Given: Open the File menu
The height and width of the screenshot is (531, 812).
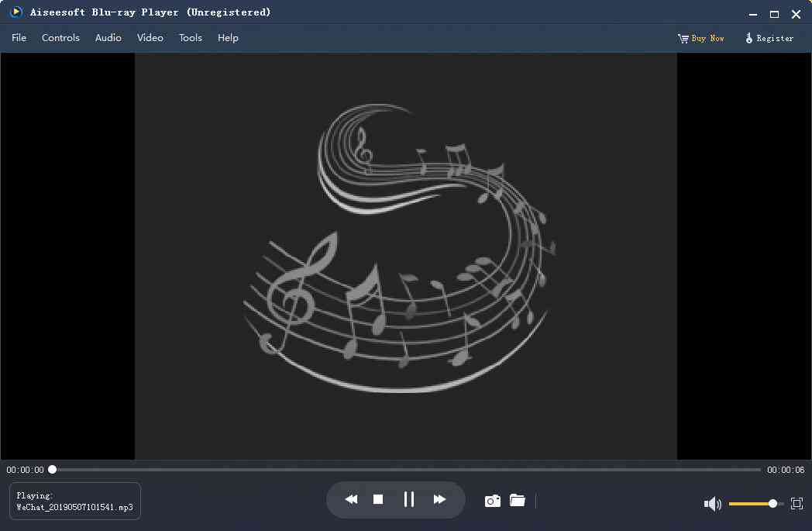Looking at the screenshot, I should (x=19, y=38).
